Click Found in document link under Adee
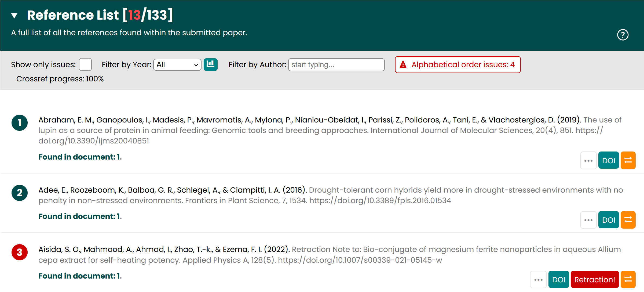The width and height of the screenshot is (644, 292). pyautogui.click(x=80, y=216)
